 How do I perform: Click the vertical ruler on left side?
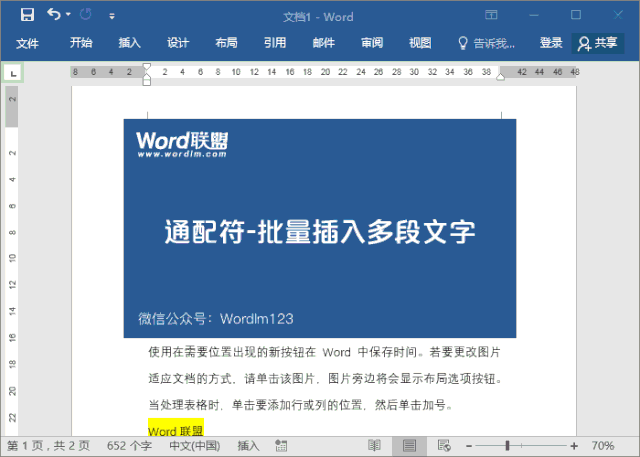(x=12, y=261)
